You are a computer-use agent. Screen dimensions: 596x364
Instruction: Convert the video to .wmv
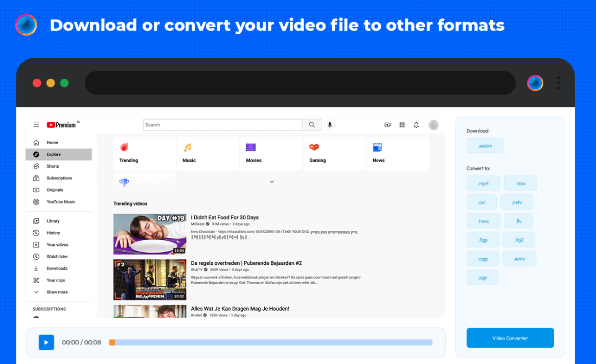519,259
